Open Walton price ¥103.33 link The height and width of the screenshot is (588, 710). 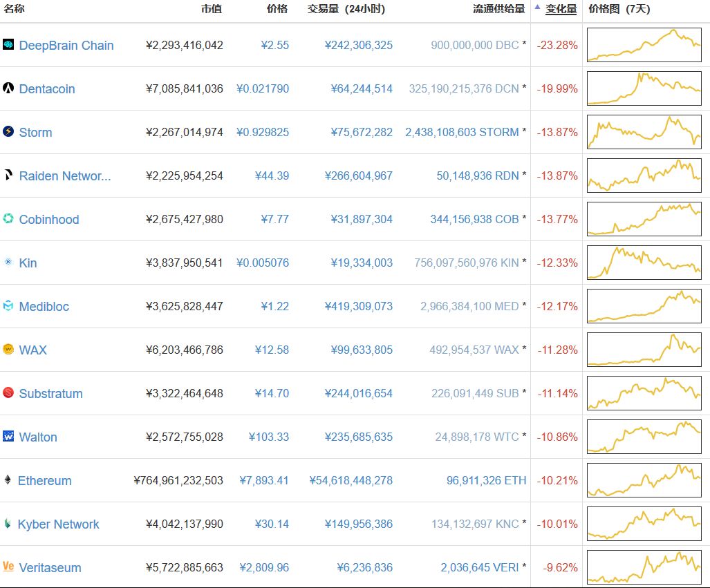tap(269, 437)
